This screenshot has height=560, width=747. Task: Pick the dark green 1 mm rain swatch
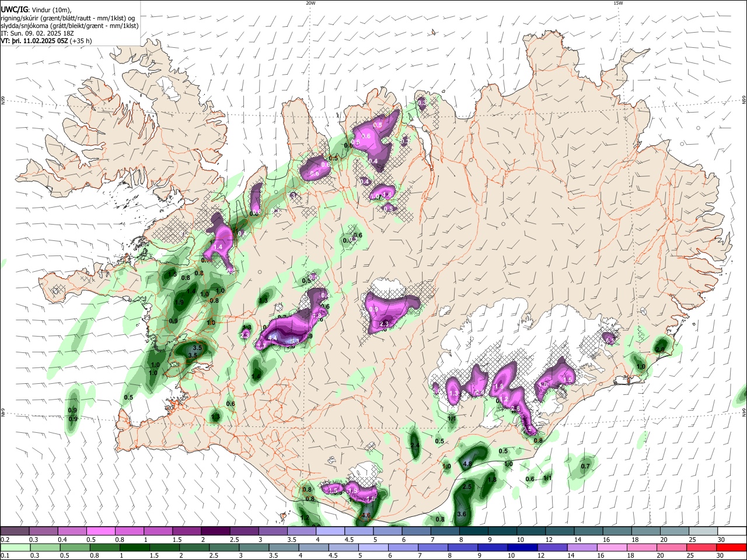coord(135,548)
